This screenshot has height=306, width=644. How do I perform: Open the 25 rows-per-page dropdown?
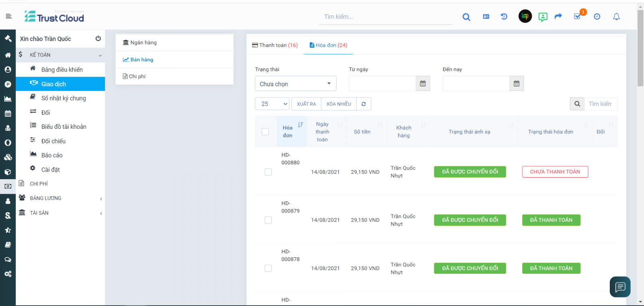272,104
